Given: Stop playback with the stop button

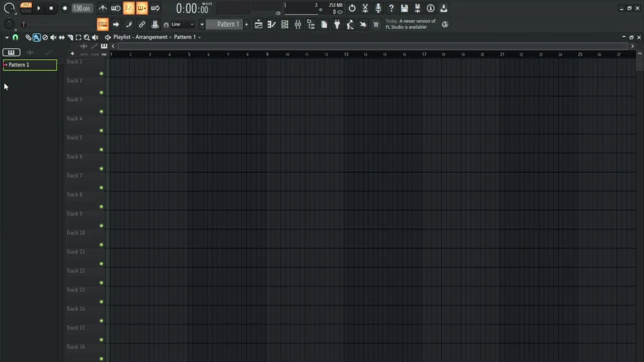Looking at the screenshot, I should 51,8.
